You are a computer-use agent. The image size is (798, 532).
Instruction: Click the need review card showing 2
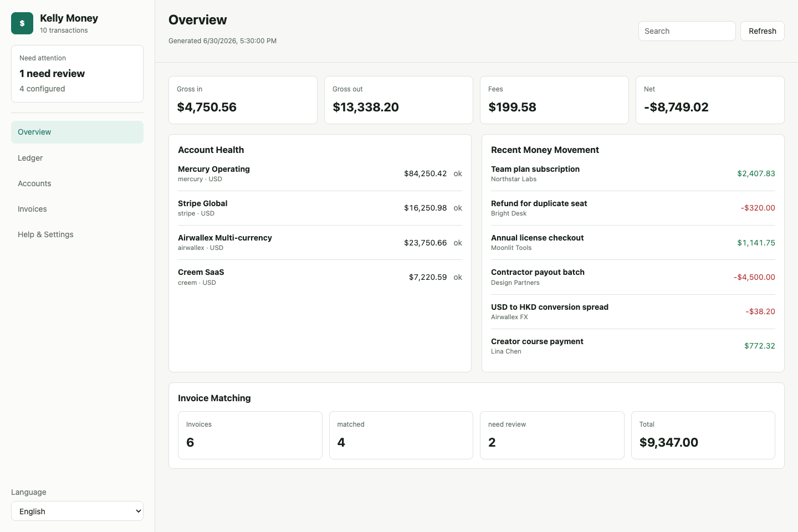click(552, 435)
